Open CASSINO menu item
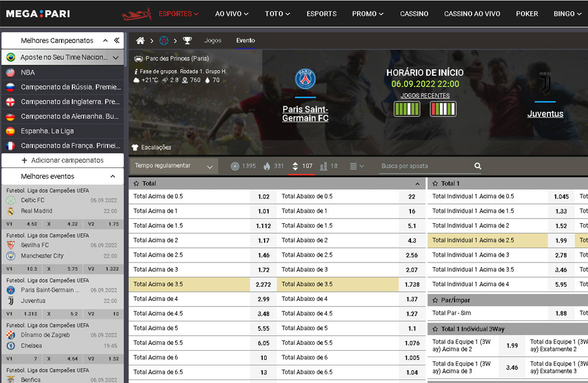This screenshot has height=383, width=588. pyautogui.click(x=414, y=14)
